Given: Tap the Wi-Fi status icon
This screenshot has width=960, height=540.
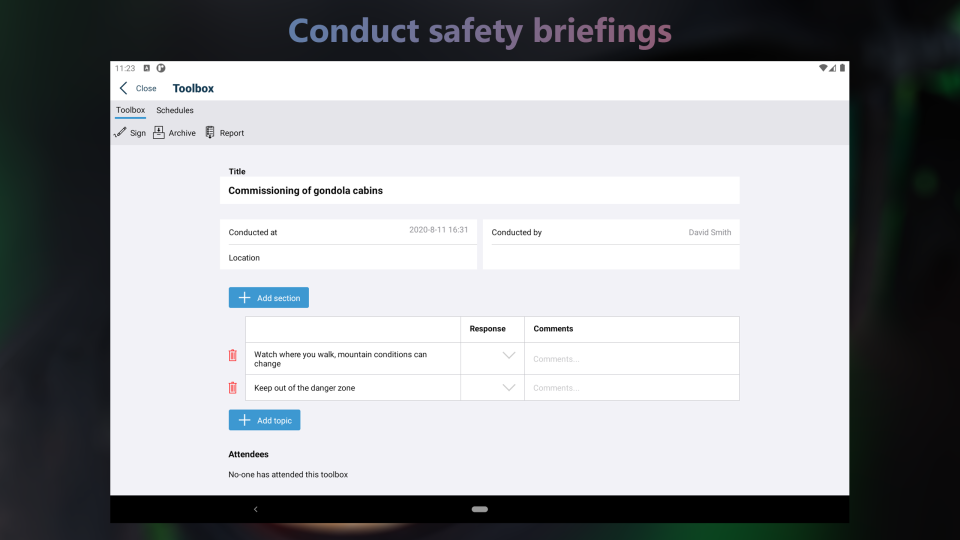Looking at the screenshot, I should pos(823,68).
